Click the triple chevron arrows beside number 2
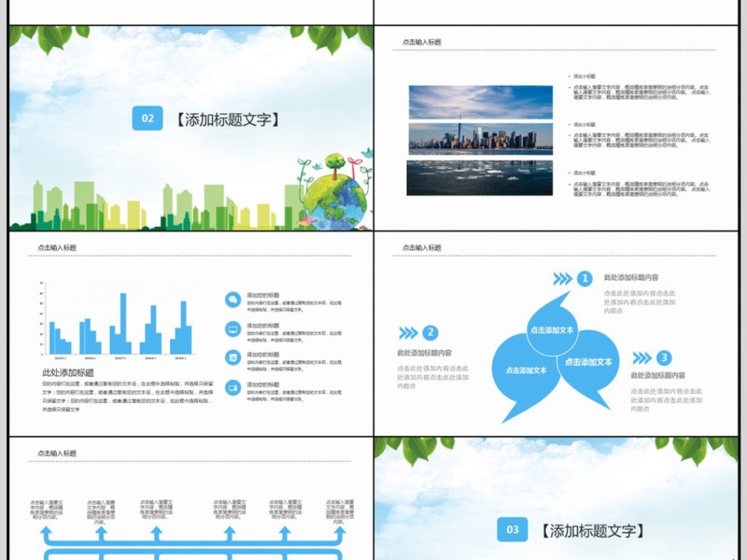The width and height of the screenshot is (747, 560). coord(408,333)
